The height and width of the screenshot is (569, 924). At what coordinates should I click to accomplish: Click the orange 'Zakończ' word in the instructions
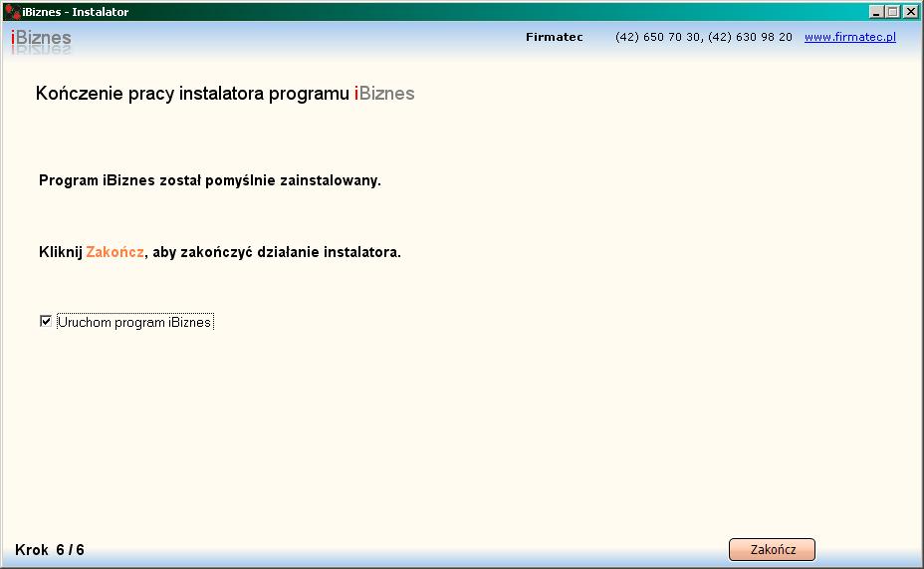pos(115,252)
